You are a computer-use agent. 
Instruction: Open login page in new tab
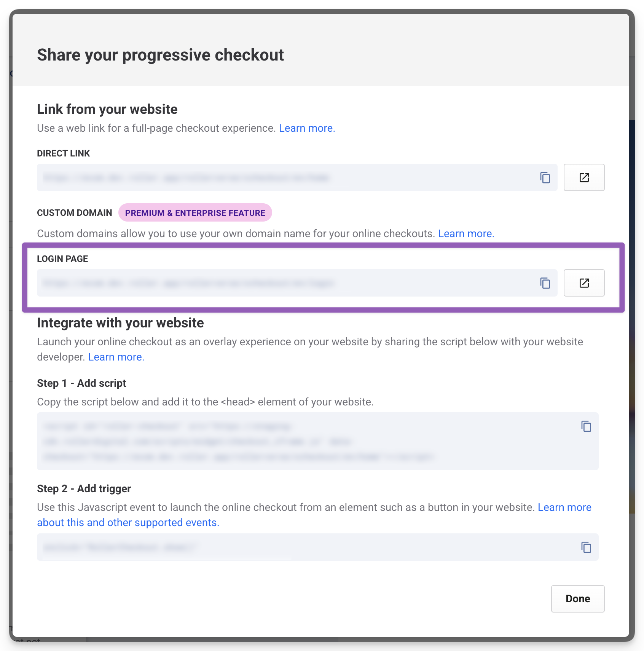tap(584, 283)
